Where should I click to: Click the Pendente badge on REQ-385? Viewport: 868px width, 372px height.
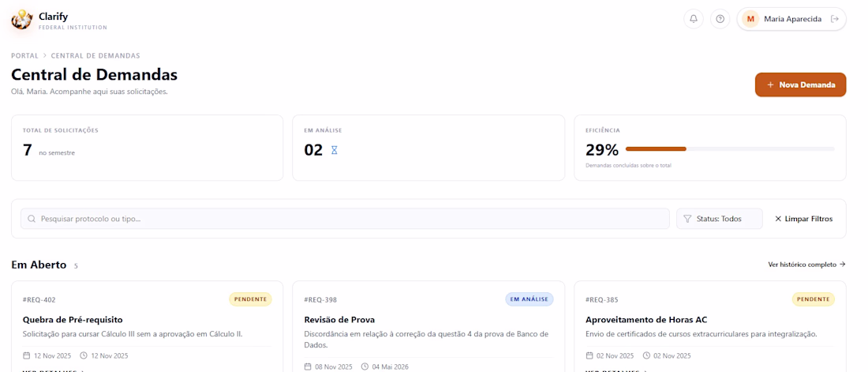(x=814, y=299)
